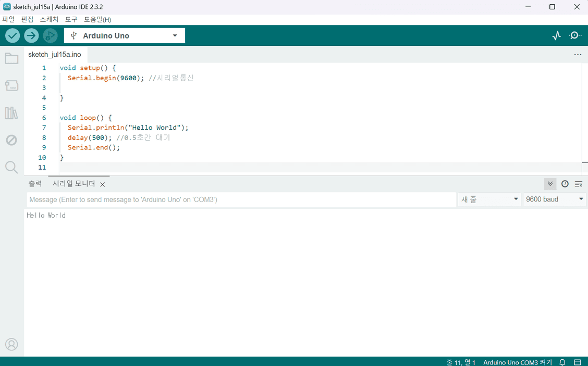588x366 pixels.
Task: Switch to the 출력 tab
Action: coord(35,184)
